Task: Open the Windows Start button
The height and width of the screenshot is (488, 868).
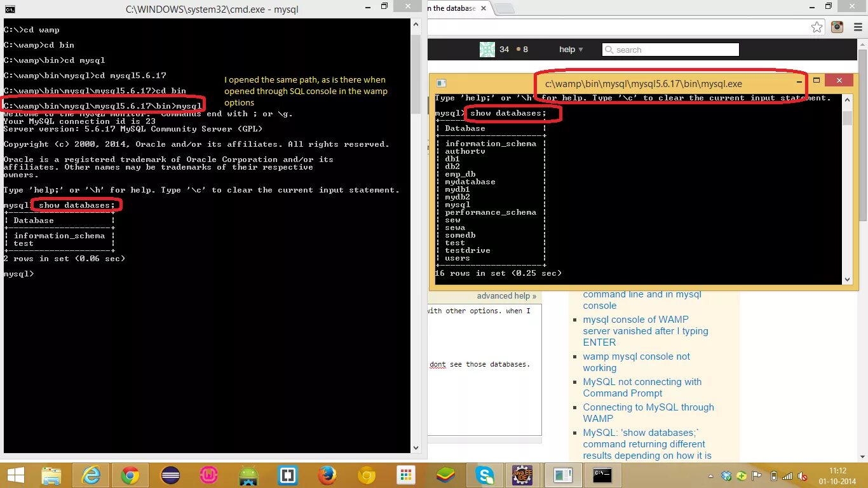Action: [x=16, y=475]
